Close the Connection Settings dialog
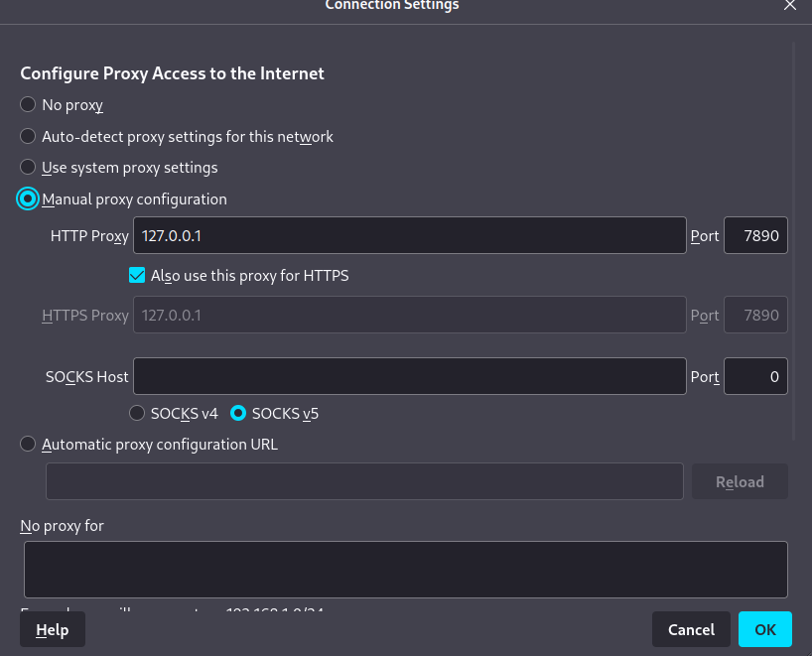The height and width of the screenshot is (656, 812). point(789,6)
